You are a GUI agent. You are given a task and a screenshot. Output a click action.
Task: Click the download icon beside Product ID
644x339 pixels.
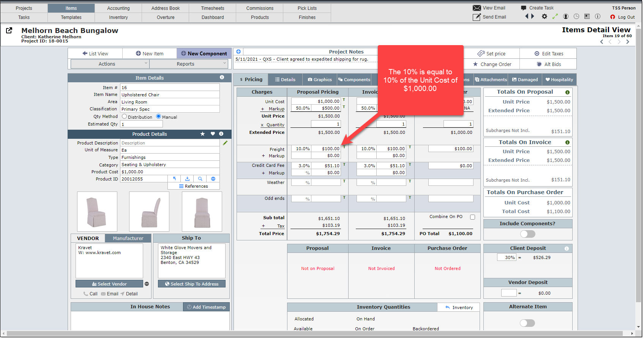pos(187,179)
